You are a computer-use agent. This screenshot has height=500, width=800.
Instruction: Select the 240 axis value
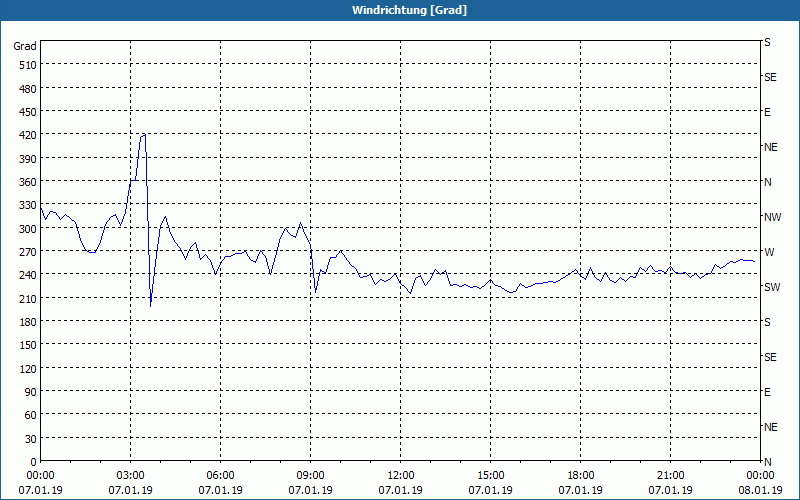pos(28,274)
